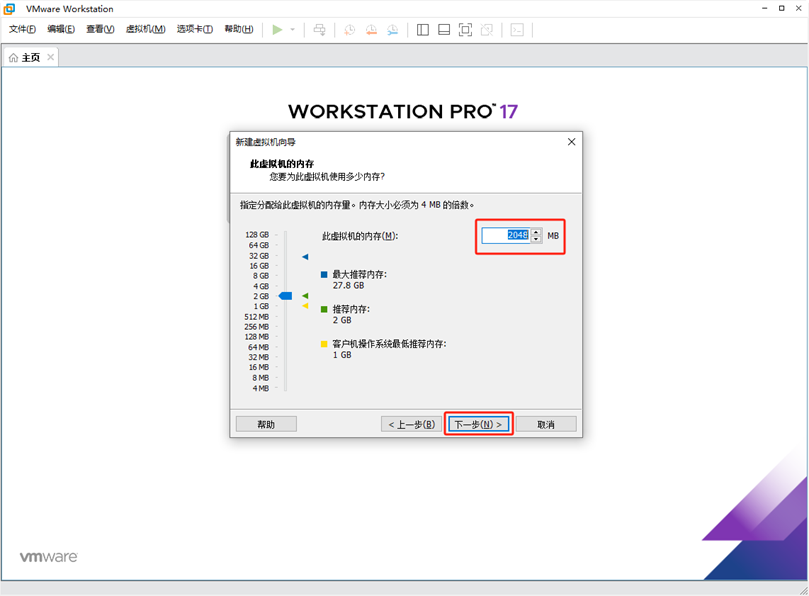Viewport: 809px width, 596px height.
Task: Click the 32 GB scale label
Action: [259, 256]
